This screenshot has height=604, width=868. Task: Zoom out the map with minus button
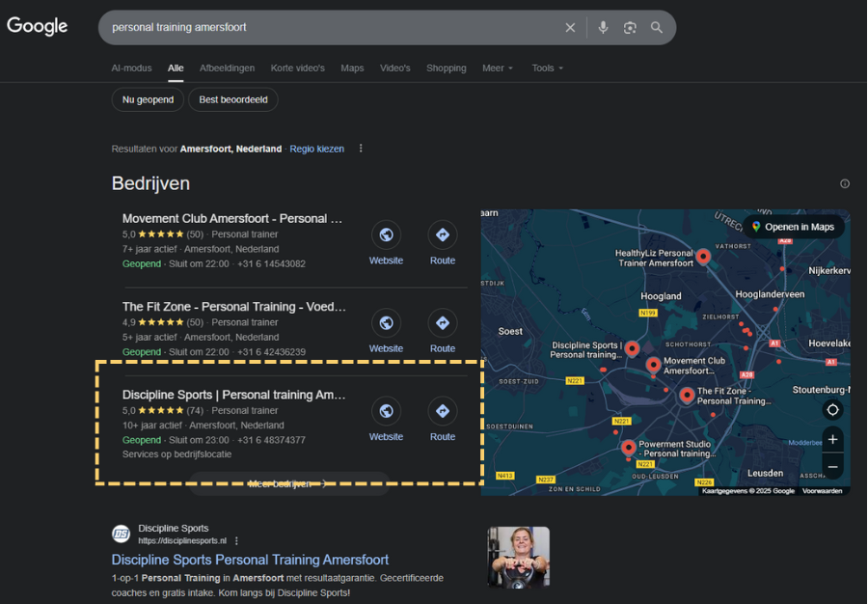tap(832, 467)
